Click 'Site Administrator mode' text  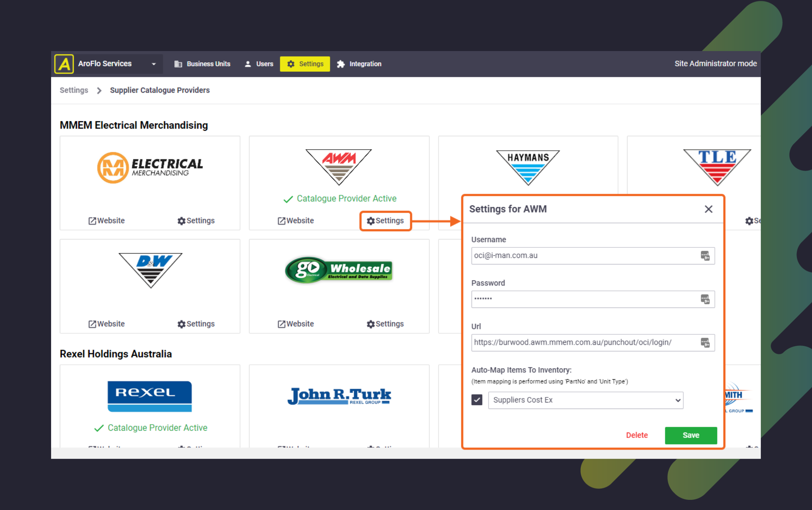(716, 64)
